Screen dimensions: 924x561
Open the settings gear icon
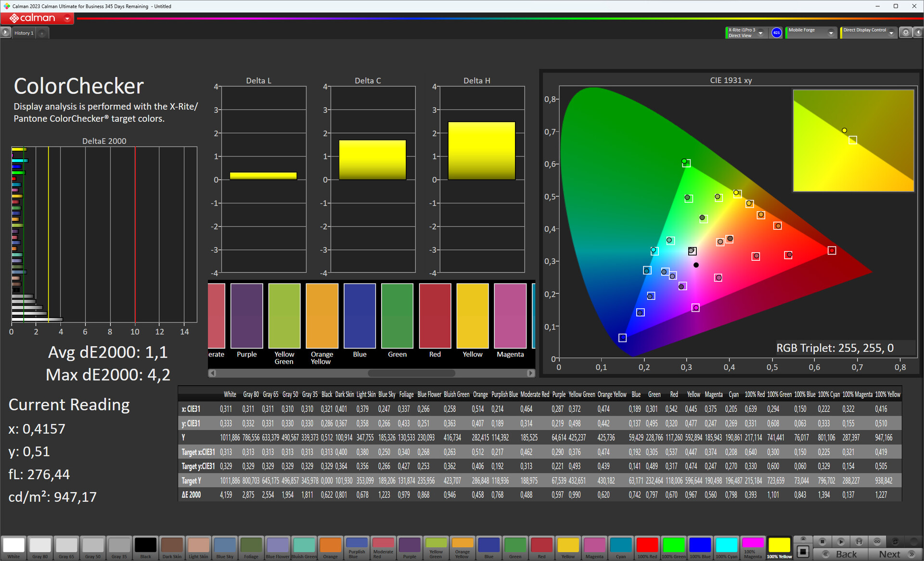tap(906, 32)
